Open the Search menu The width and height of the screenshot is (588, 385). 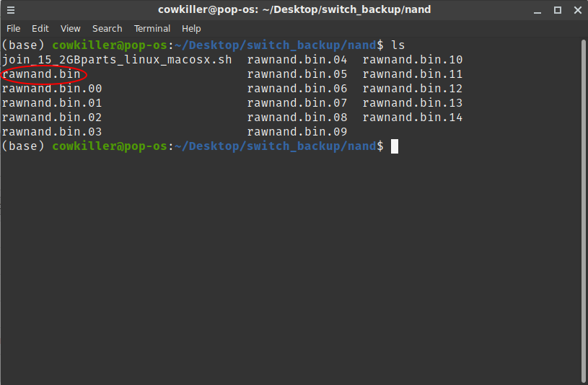(x=107, y=29)
